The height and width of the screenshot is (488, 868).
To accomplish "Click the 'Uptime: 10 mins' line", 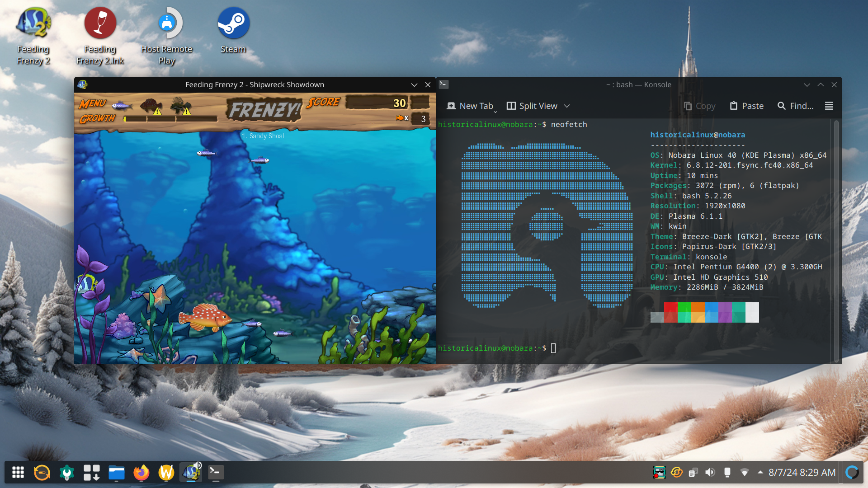I will pyautogui.click(x=684, y=175).
